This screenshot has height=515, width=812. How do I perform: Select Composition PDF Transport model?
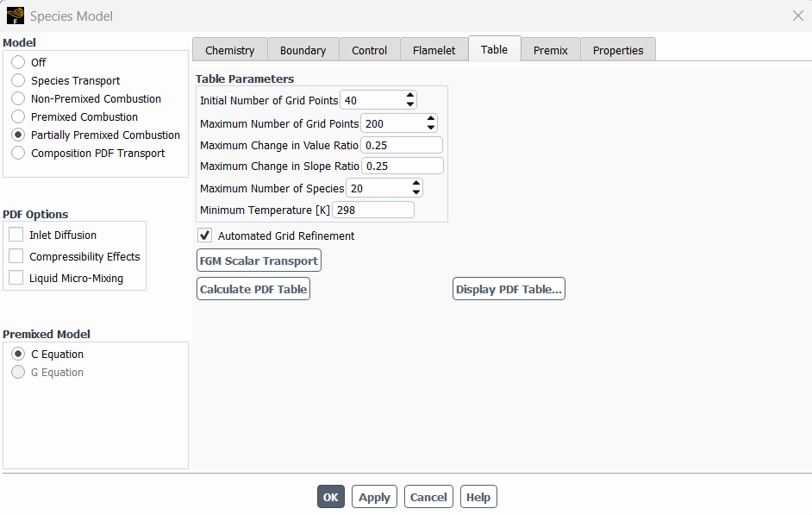18,153
